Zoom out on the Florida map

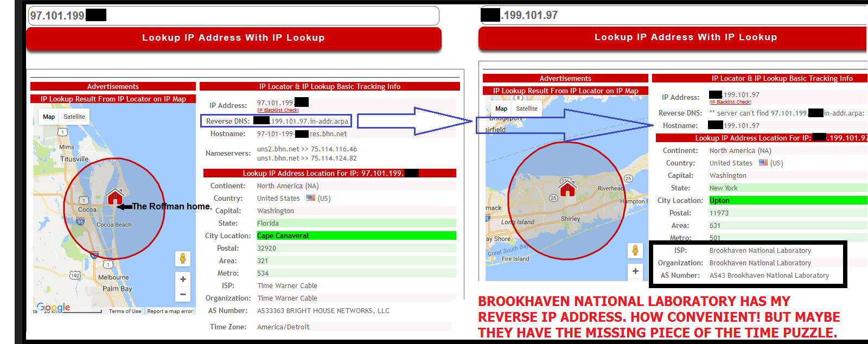183,294
